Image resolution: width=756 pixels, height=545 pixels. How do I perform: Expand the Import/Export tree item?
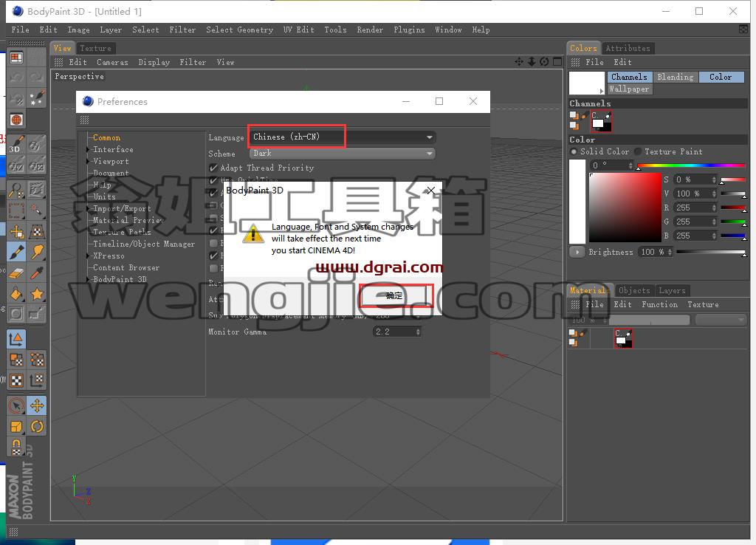pyautogui.click(x=122, y=208)
